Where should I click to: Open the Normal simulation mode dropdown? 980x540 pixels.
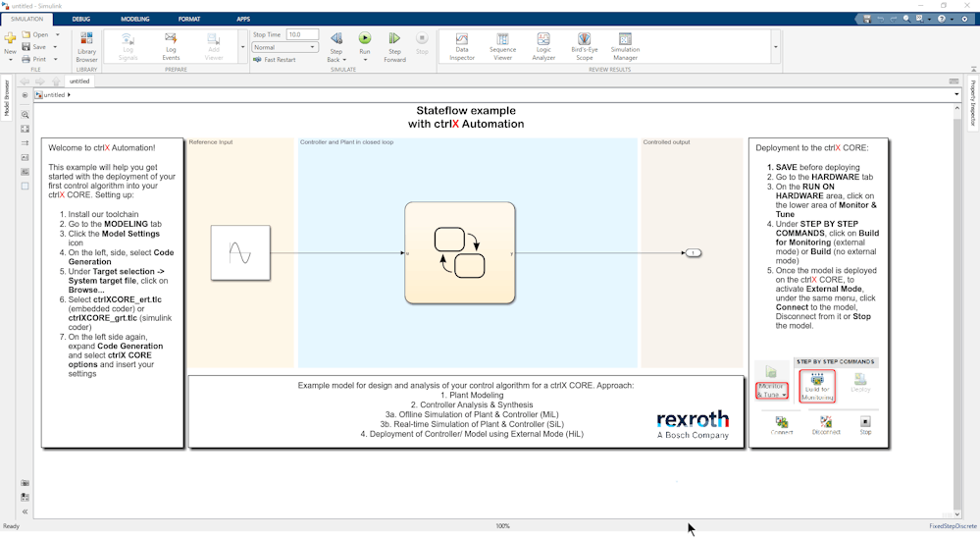coord(285,47)
